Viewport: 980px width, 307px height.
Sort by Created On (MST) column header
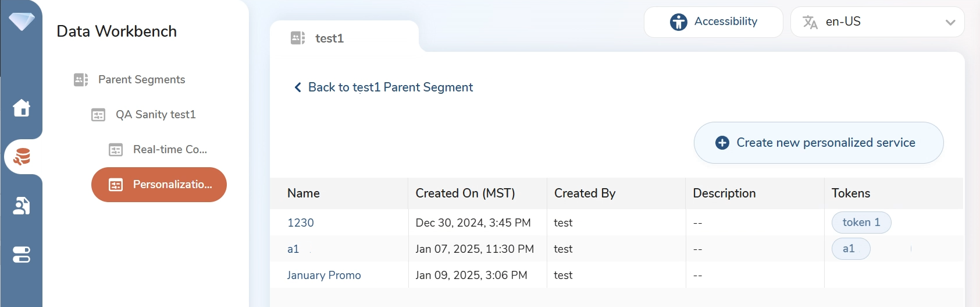pyautogui.click(x=465, y=193)
